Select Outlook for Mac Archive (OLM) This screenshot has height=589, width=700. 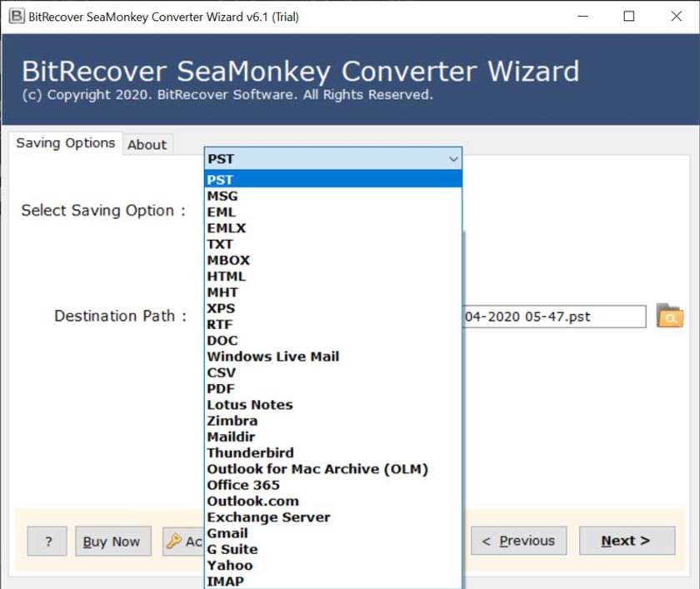tap(333, 469)
